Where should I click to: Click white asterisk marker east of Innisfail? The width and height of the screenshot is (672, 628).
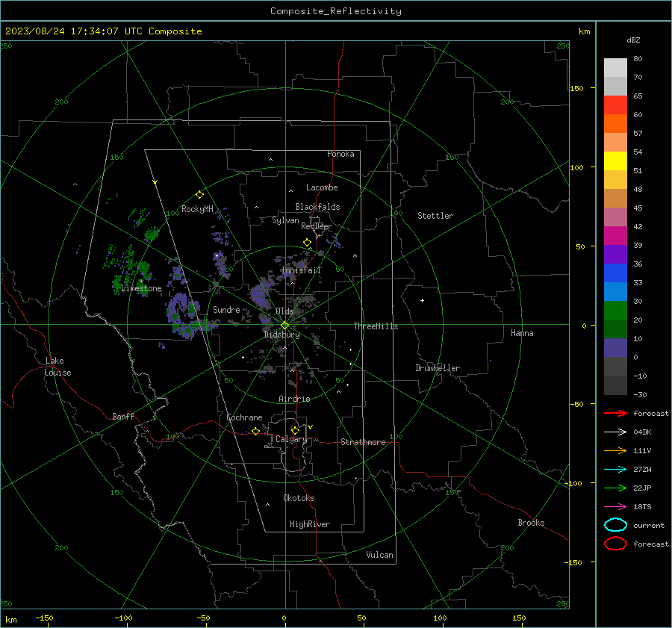[355, 256]
